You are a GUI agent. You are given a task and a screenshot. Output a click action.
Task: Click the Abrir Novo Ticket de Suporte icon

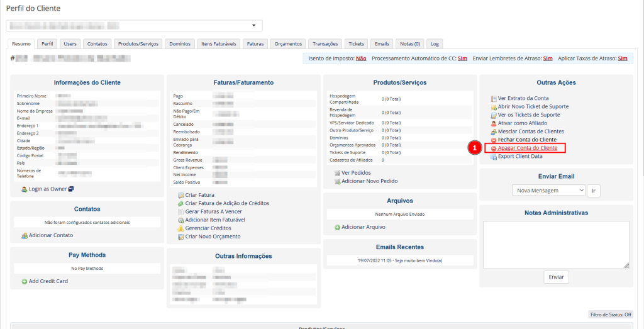(x=494, y=107)
